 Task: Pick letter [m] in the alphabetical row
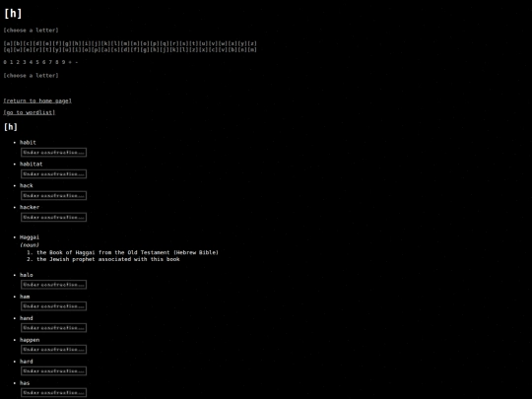(x=125, y=43)
